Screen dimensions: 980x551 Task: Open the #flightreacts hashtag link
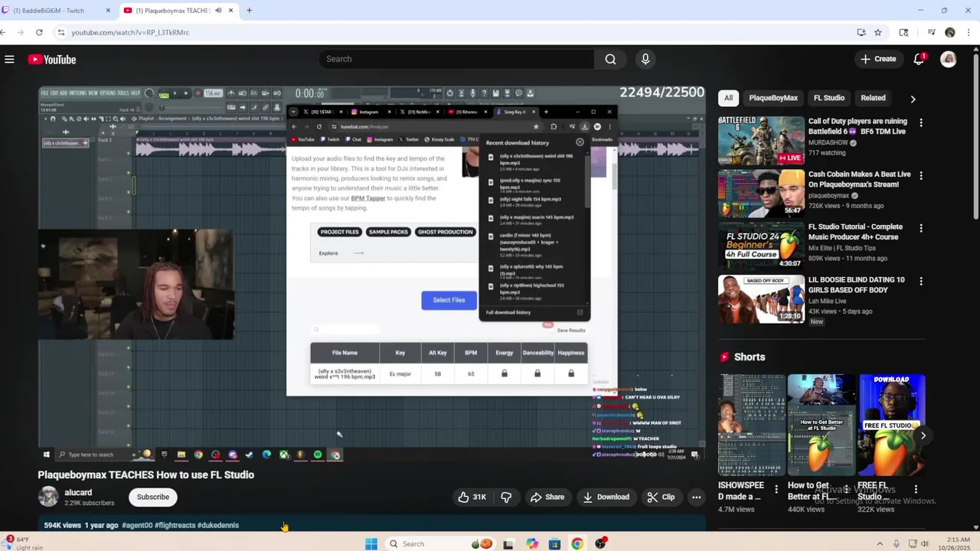pyautogui.click(x=175, y=526)
